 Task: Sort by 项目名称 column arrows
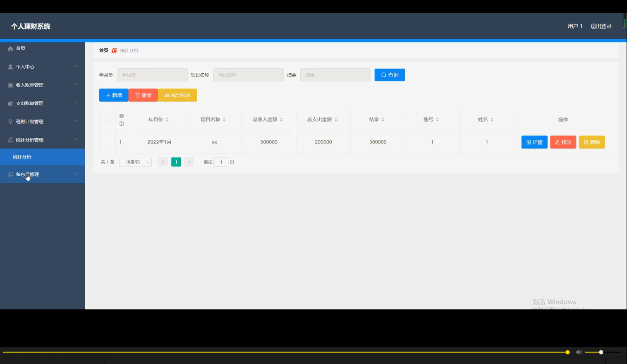224,120
